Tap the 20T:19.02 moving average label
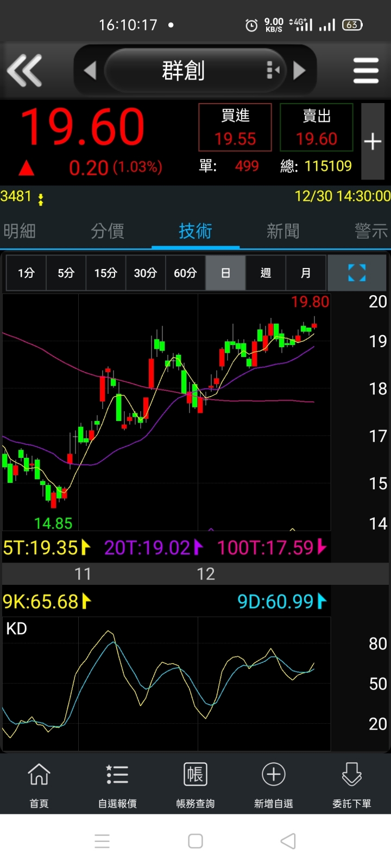Screen dimensions: 391x868 point(153,547)
